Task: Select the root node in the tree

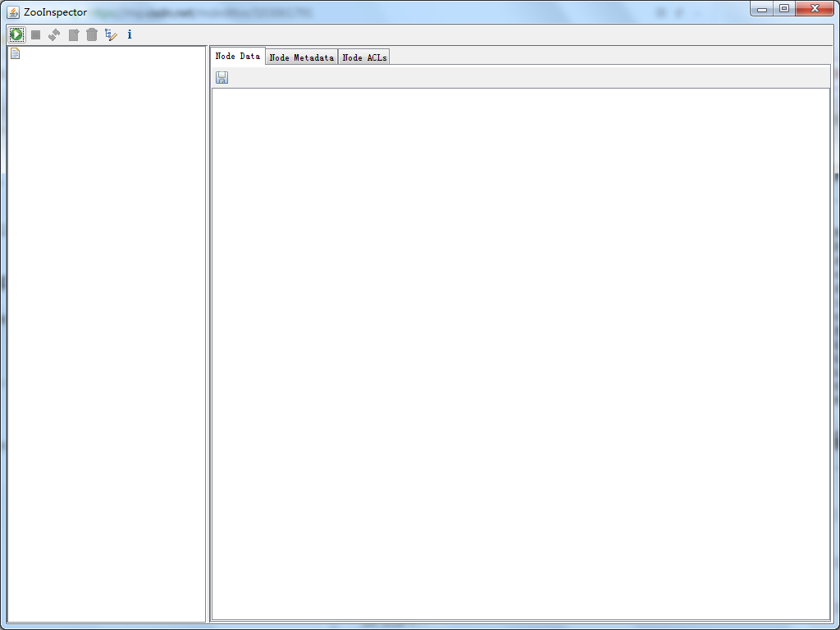Action: [x=14, y=52]
